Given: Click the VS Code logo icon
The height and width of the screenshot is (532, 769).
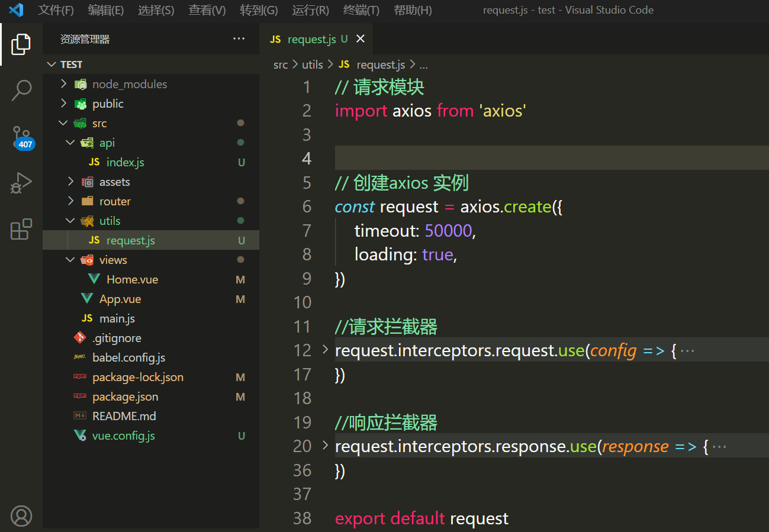Looking at the screenshot, I should coord(16,10).
